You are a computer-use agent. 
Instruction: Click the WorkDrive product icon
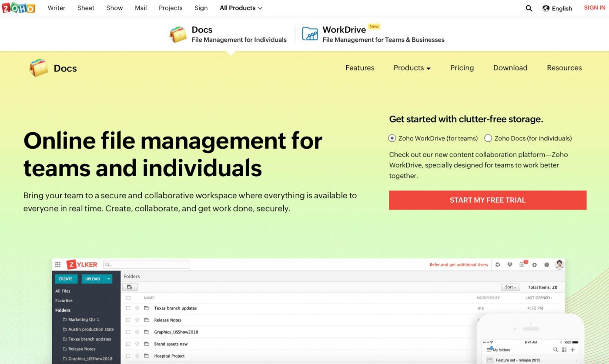[310, 34]
